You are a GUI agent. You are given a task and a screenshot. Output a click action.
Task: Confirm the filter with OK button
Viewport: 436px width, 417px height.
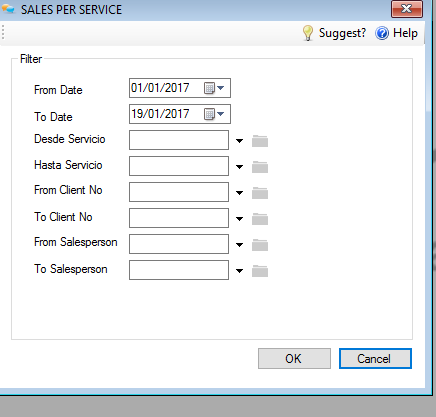[294, 359]
